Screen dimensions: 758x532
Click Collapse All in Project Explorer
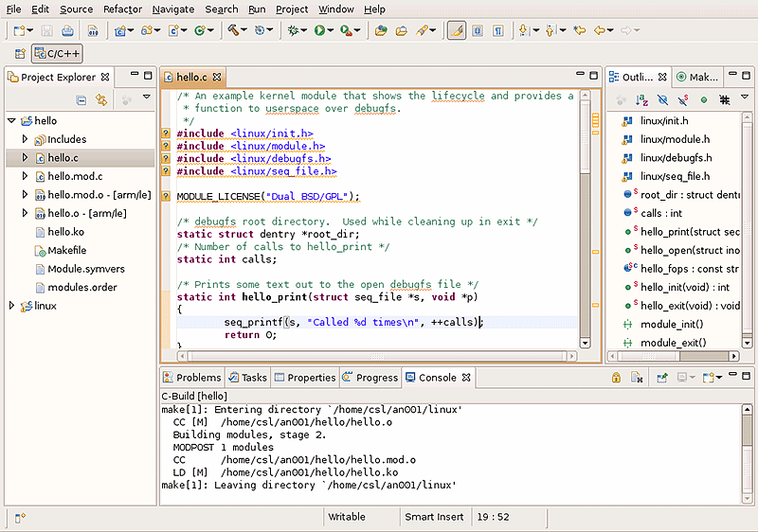81,98
